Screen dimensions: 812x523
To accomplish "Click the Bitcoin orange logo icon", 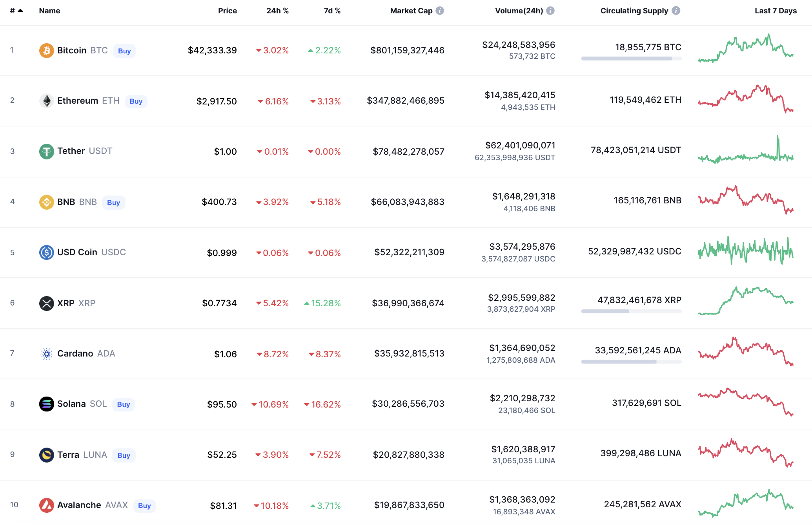I will pos(46,51).
